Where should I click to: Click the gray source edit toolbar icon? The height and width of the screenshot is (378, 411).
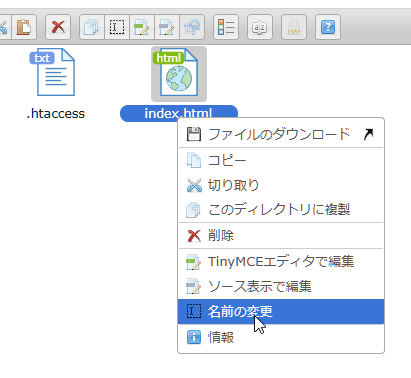point(167,27)
